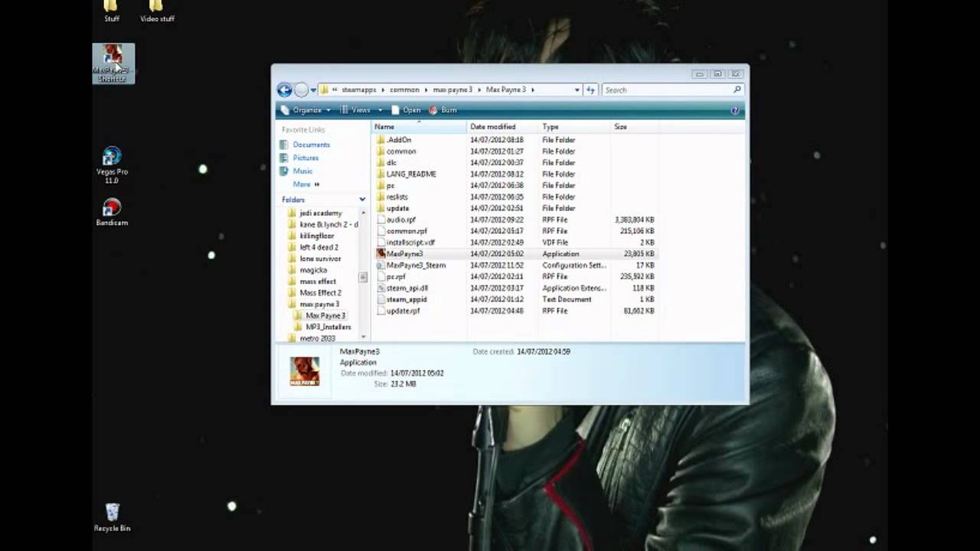Open the address bar history dropdown

(x=577, y=90)
